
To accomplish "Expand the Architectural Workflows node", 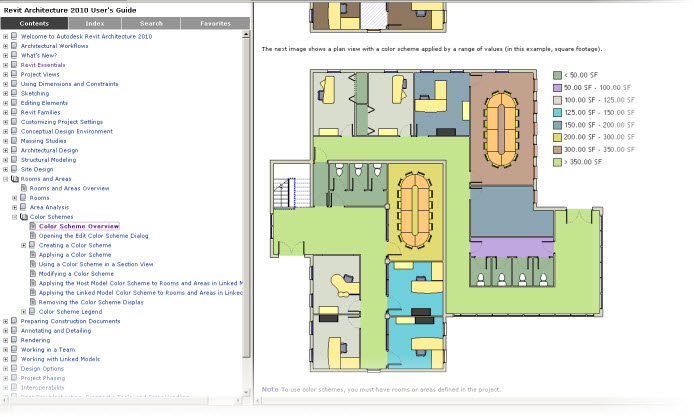I will tap(5, 46).
